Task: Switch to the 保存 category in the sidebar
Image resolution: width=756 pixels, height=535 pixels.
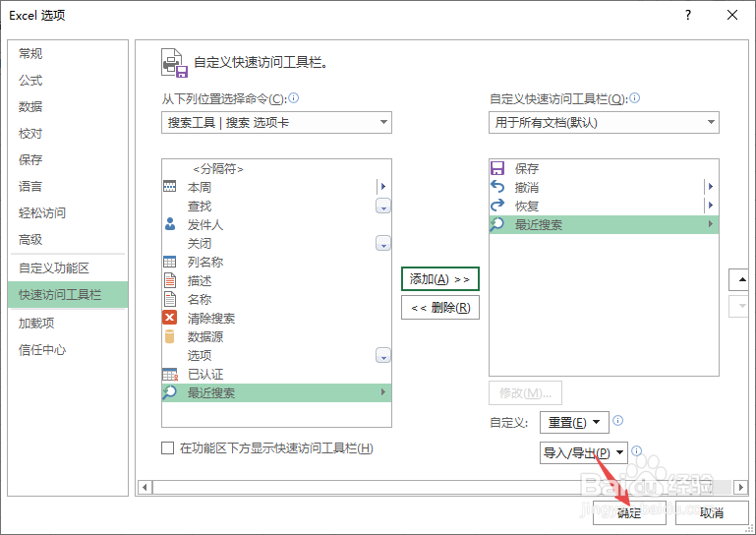Action: coord(68,159)
